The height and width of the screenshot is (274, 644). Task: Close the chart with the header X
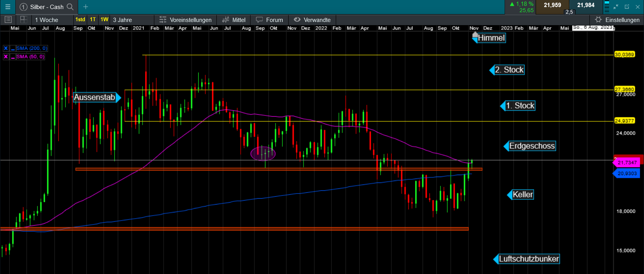(637, 7)
